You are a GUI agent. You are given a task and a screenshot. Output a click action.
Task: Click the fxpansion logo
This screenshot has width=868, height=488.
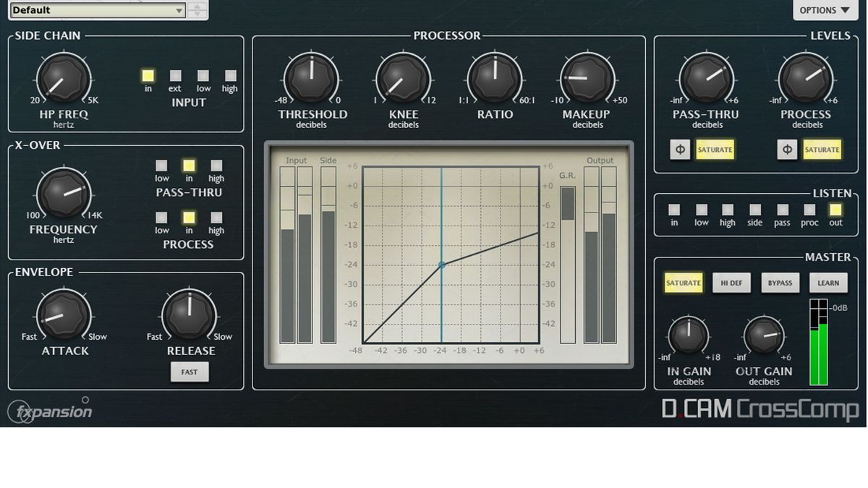click(50, 411)
